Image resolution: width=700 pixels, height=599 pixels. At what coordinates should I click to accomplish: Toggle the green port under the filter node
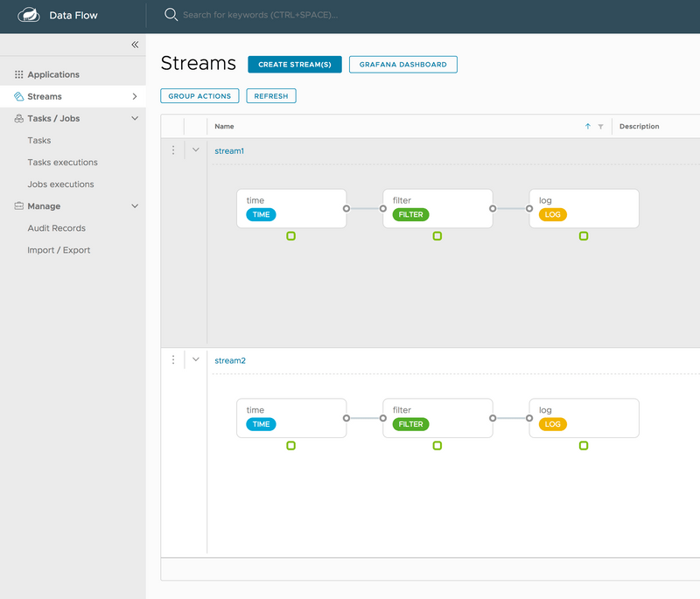(x=437, y=236)
